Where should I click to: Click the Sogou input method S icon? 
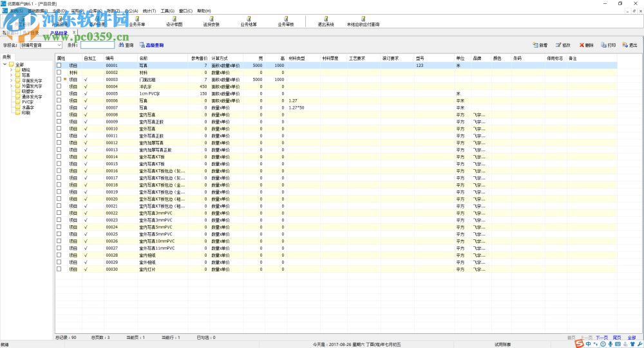[x=580, y=343]
